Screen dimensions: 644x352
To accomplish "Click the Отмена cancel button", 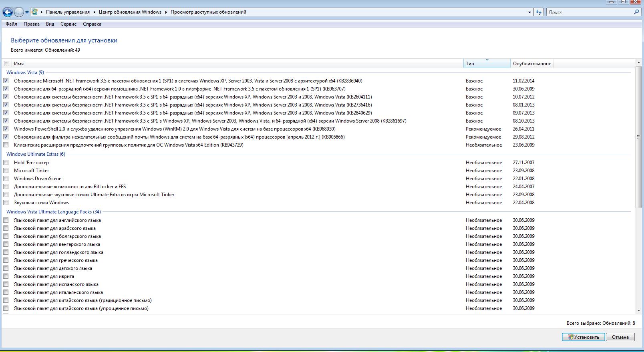I will point(620,337).
